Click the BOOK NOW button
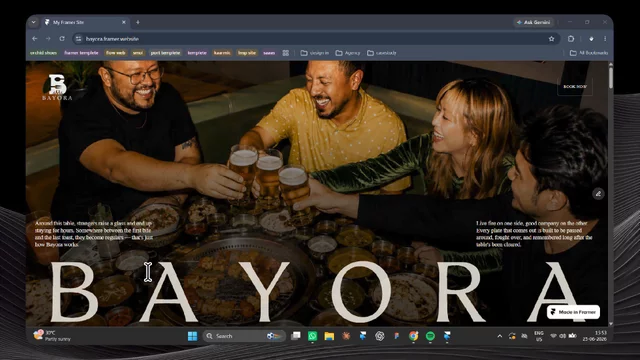 pos(575,87)
